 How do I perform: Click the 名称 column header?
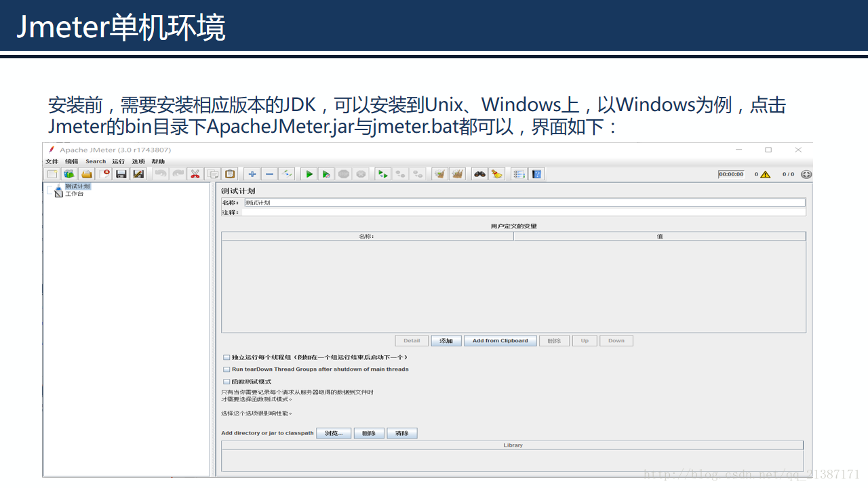[x=367, y=237]
